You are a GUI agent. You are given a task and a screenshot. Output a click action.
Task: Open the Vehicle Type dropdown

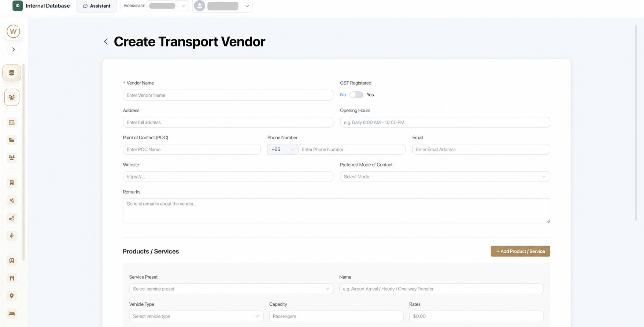click(x=196, y=316)
